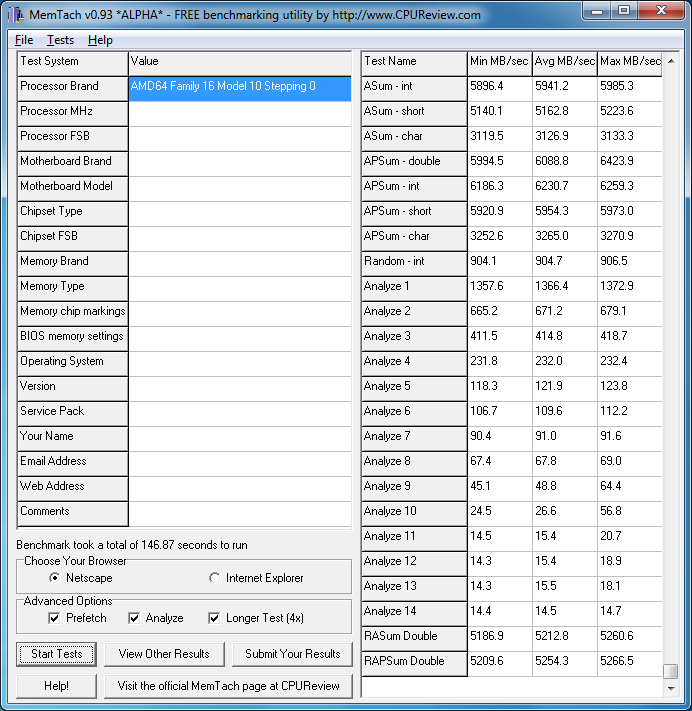This screenshot has width=692, height=711.
Task: Click the Test Name column header
Action: pyautogui.click(x=414, y=64)
